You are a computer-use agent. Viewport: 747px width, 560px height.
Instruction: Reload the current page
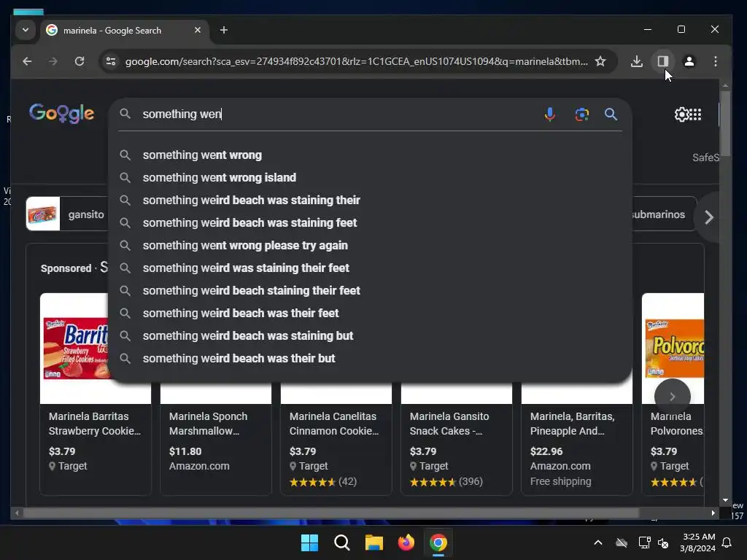pos(80,61)
